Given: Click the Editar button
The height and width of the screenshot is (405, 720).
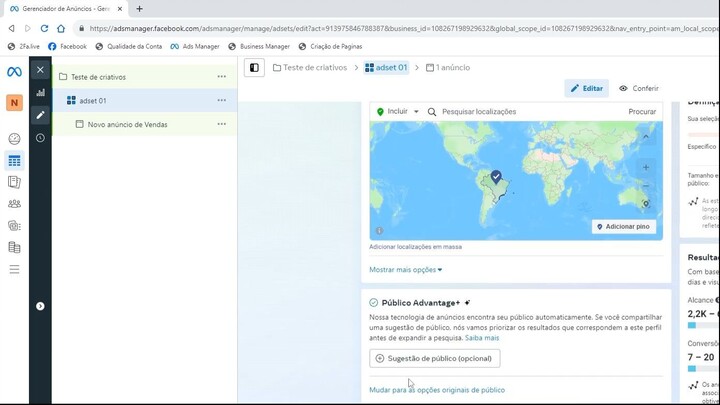Looking at the screenshot, I should tap(586, 88).
